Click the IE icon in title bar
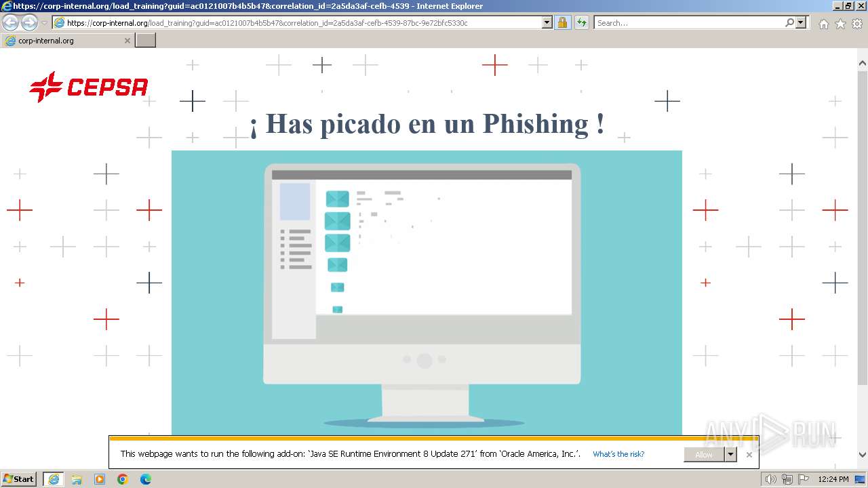Screen dimensions: 868x488 (x=6, y=6)
